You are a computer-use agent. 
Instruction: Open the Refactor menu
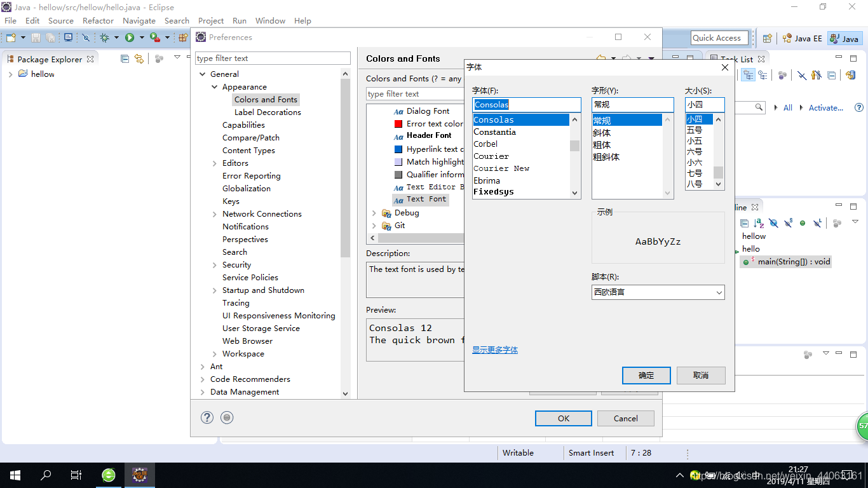tap(98, 20)
